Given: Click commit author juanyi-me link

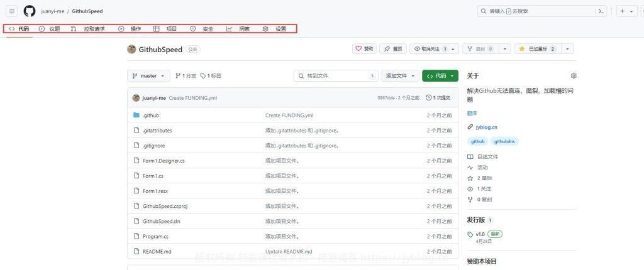Looking at the screenshot, I should pos(154,98).
